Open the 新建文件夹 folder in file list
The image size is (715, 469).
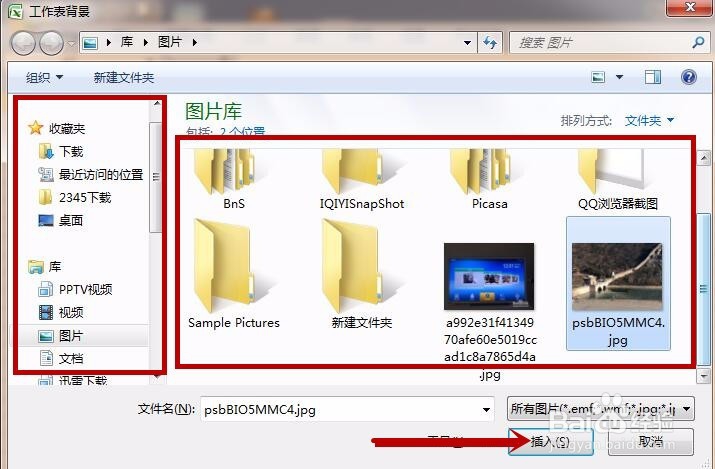pos(362,275)
